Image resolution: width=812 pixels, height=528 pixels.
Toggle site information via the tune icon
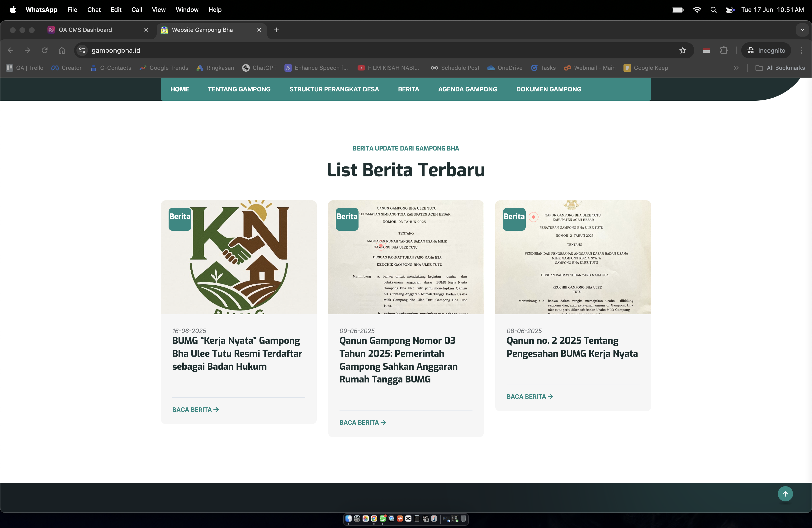click(81, 50)
